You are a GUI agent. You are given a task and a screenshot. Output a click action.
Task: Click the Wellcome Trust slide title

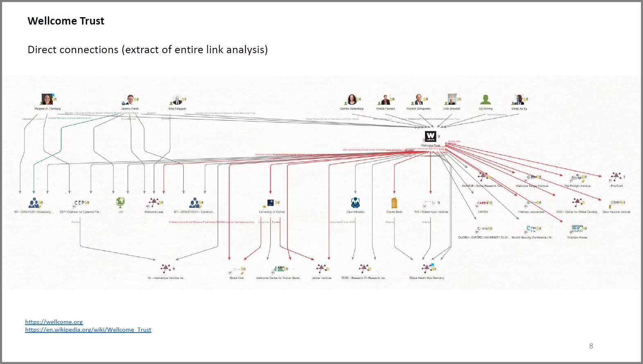coord(66,21)
